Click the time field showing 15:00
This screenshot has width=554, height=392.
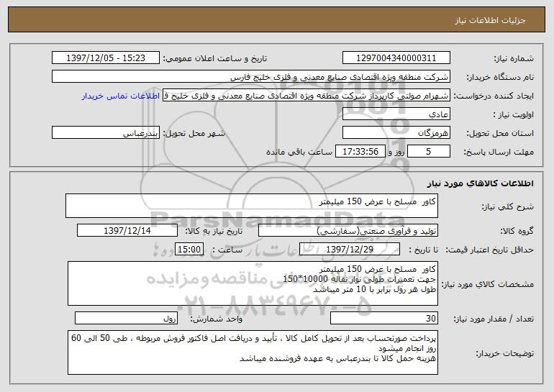point(189,250)
